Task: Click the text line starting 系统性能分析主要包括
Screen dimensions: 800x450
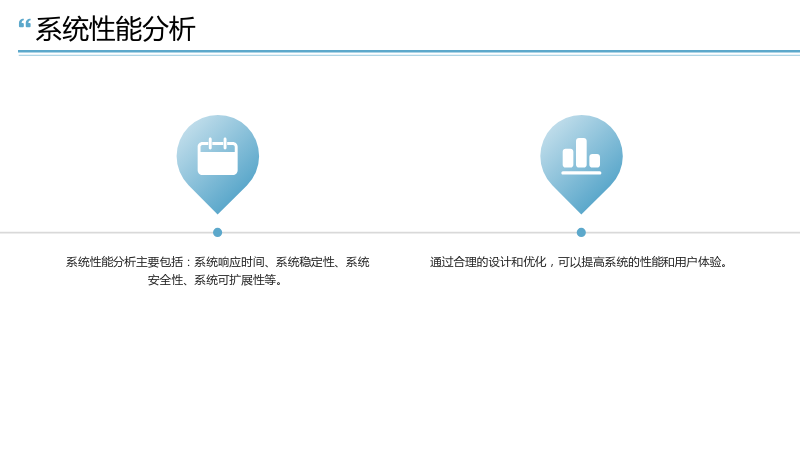Action: (217, 262)
